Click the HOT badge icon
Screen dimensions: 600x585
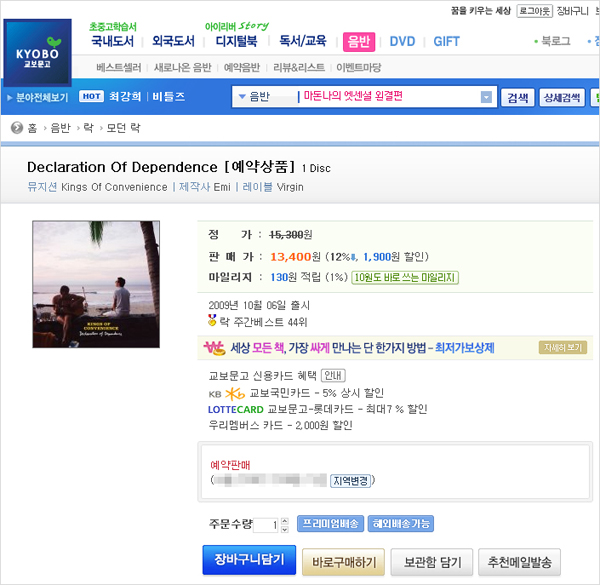[x=91, y=96]
